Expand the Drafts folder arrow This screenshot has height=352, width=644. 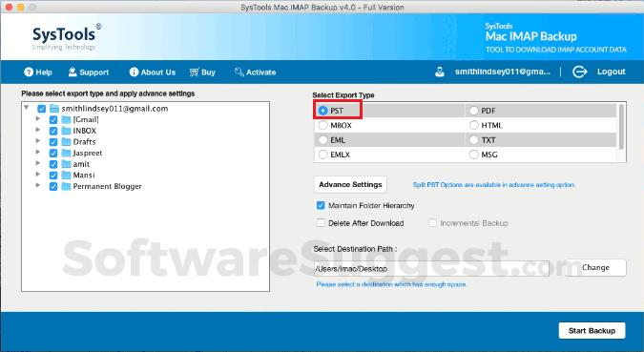(x=38, y=141)
